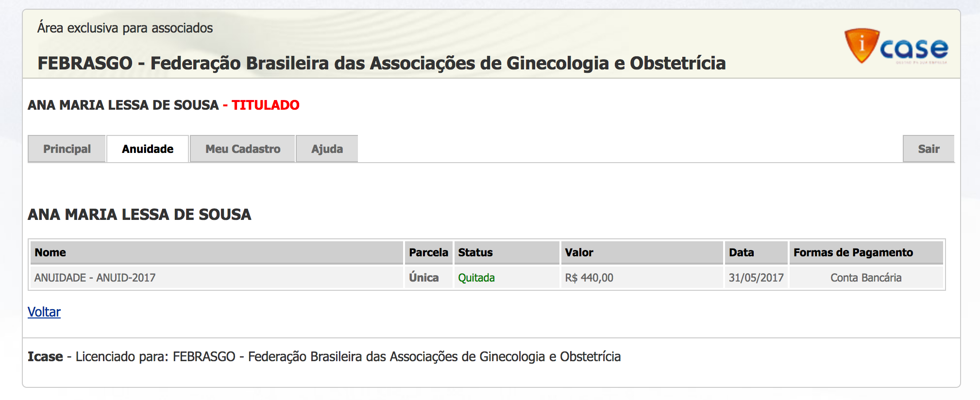Click Formas de Pagamento column header
Image resolution: width=980 pixels, height=400 pixels.
coord(853,252)
